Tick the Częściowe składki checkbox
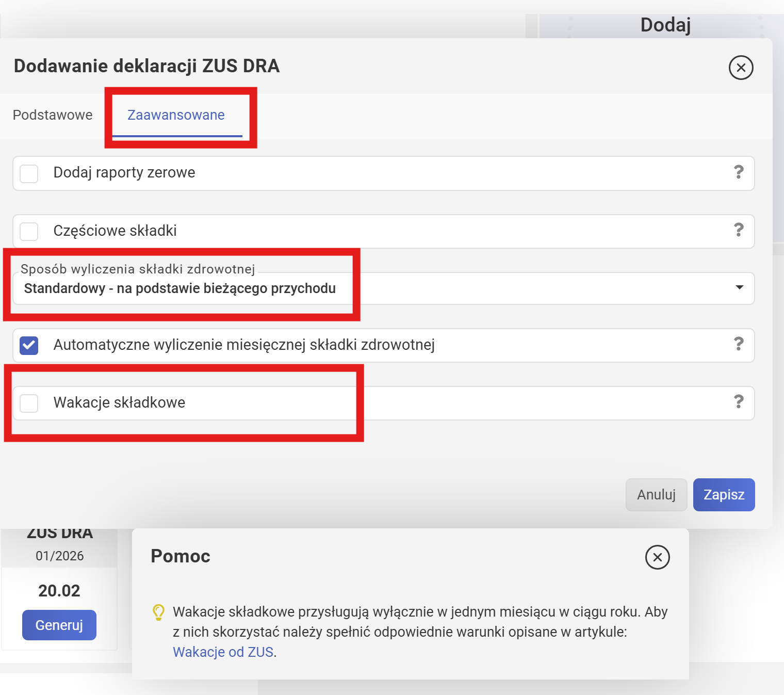The image size is (784, 695). 29,231
